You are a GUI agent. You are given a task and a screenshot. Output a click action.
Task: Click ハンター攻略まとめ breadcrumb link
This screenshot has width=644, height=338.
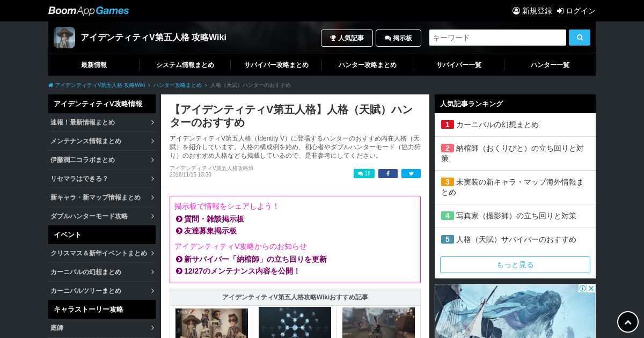coord(178,85)
